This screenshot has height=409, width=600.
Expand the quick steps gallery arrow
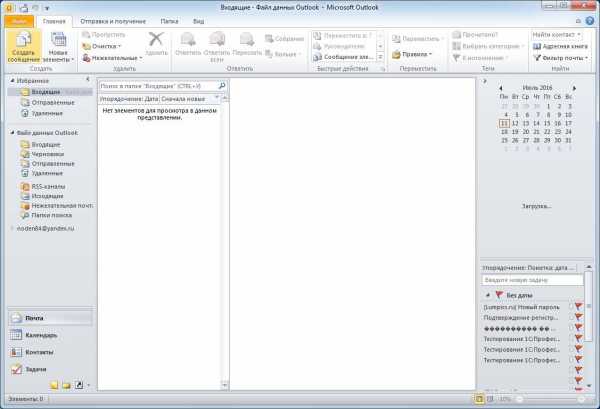point(380,57)
